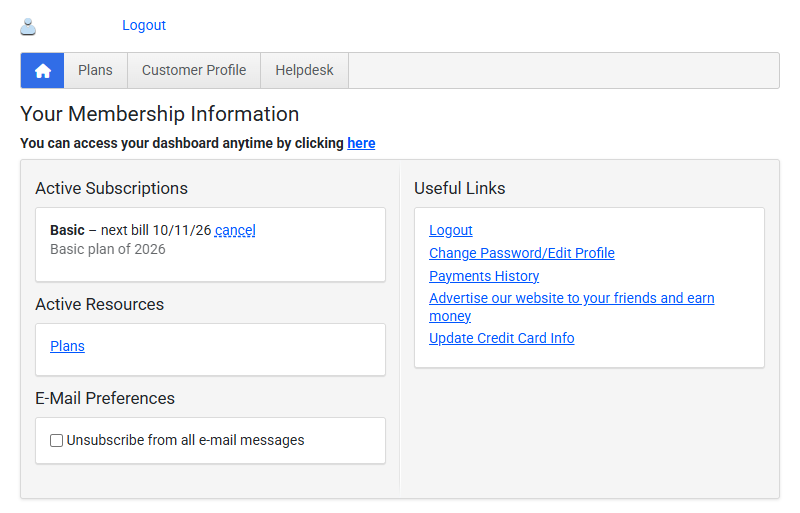Click the 'Your Membership Information' heading
The width and height of the screenshot is (800, 513).
click(x=160, y=114)
